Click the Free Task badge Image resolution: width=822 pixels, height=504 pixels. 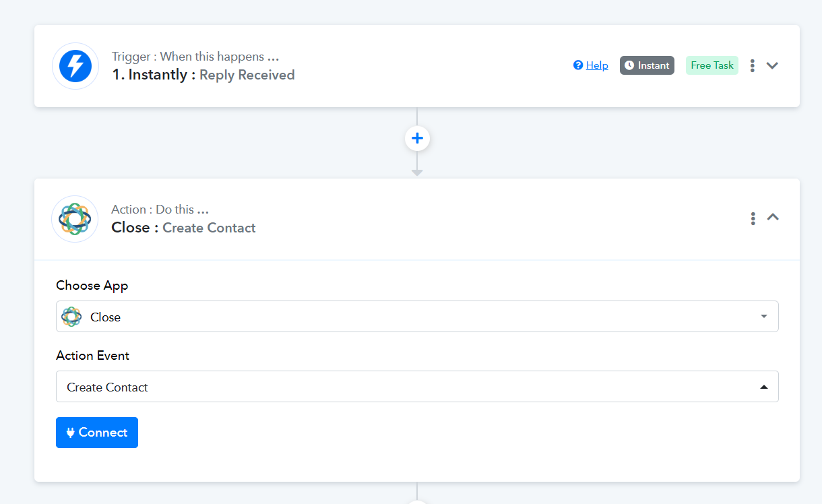coord(712,65)
